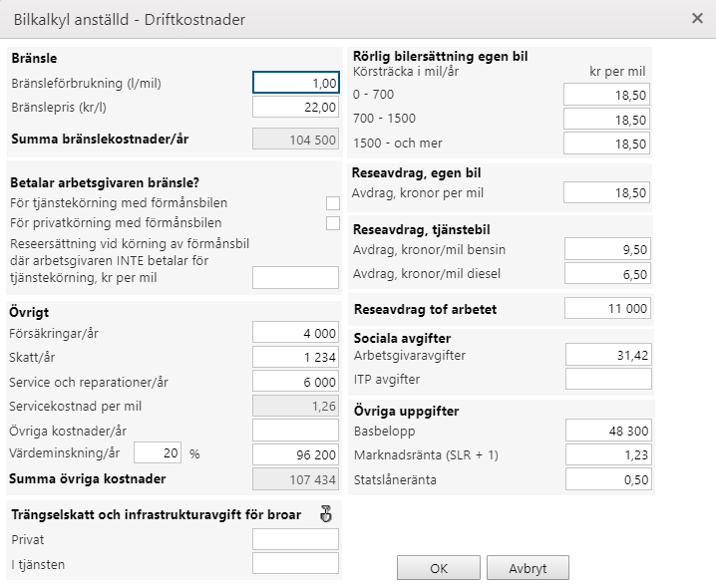Edit the Arbetsgivaravgifter field
Image resolution: width=716 pixels, height=588 pixels.
coord(608,355)
